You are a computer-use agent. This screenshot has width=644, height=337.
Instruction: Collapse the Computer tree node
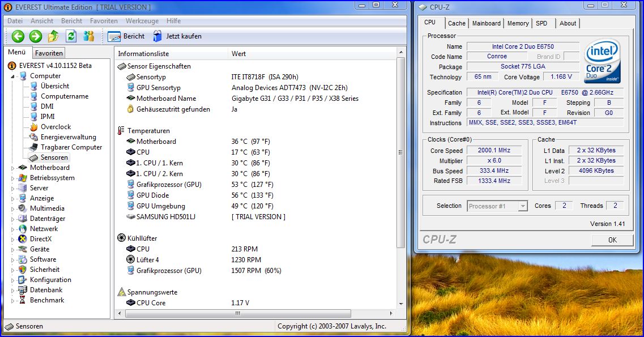pyautogui.click(x=12, y=76)
